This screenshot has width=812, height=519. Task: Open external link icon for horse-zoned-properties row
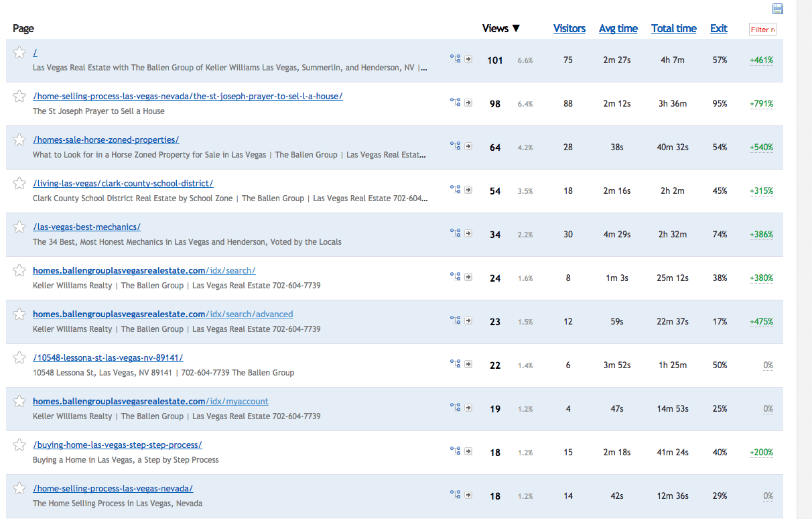[x=468, y=146]
